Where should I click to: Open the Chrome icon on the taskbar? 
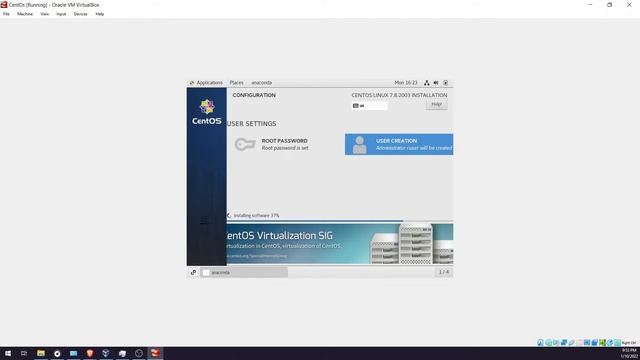[x=57, y=353]
